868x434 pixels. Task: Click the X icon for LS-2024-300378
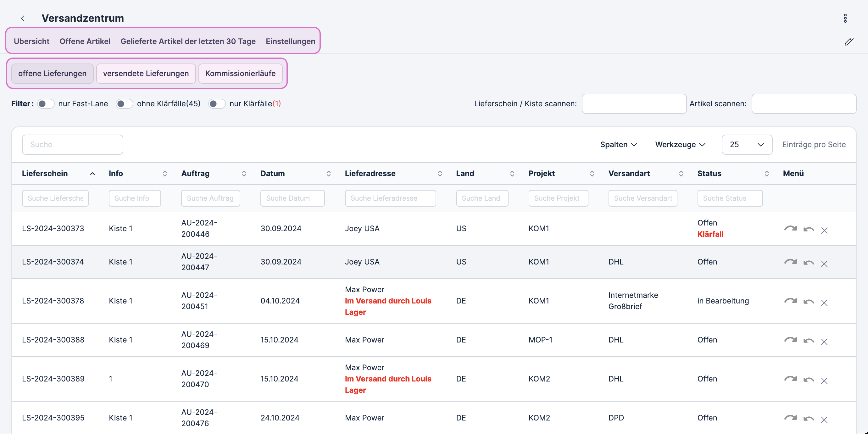[x=824, y=302]
